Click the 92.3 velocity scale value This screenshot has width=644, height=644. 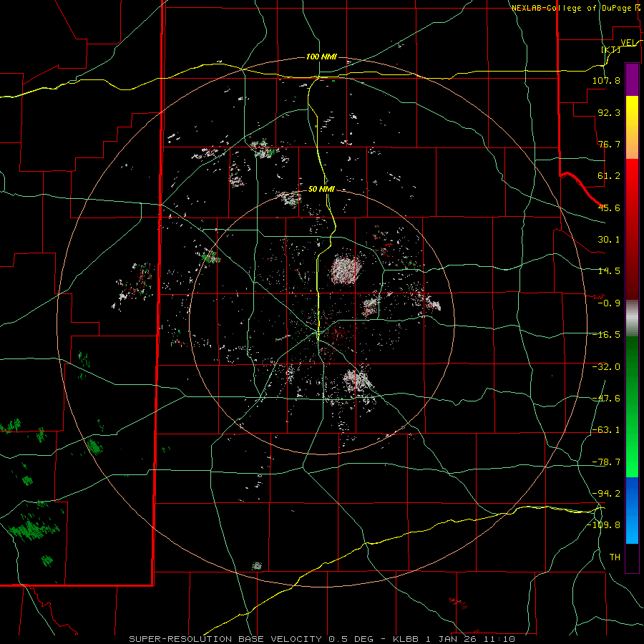pyautogui.click(x=609, y=112)
